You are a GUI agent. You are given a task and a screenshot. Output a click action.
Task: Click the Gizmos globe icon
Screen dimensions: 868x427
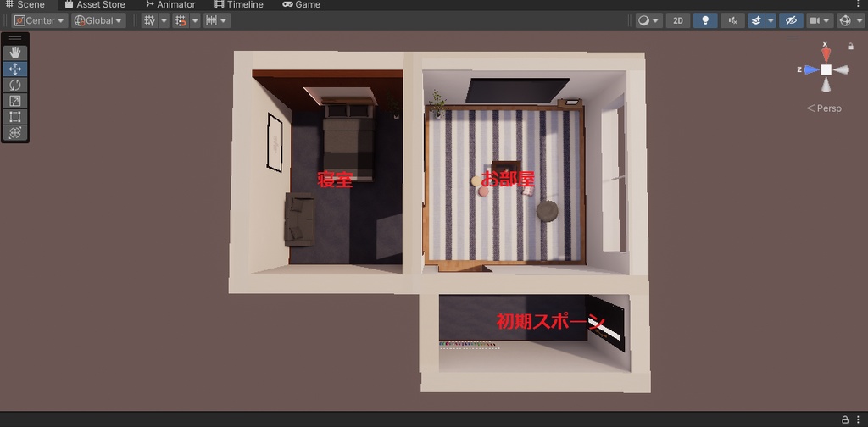845,20
